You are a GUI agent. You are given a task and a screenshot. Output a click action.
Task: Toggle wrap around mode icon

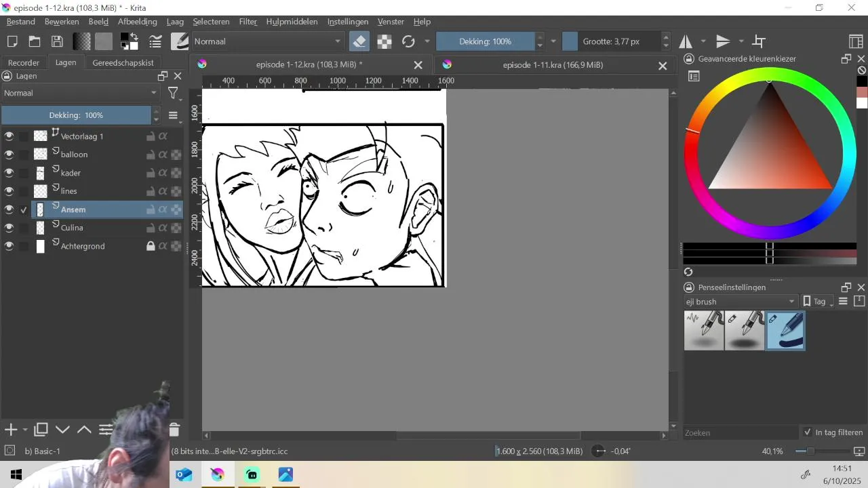coord(759,41)
